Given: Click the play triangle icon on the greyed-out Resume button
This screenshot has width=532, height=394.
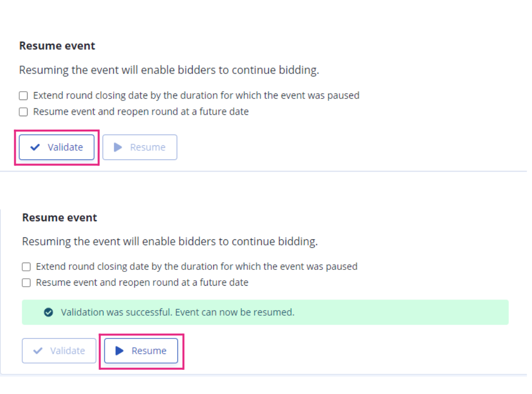Looking at the screenshot, I should point(118,147).
